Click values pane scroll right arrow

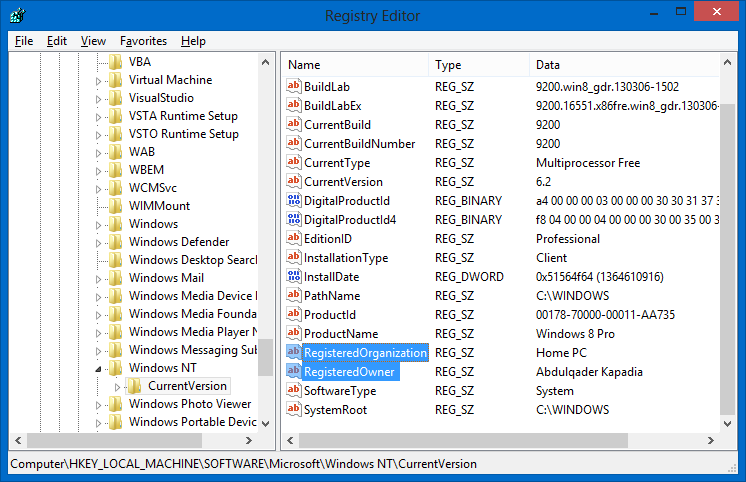pyautogui.click(x=711, y=441)
